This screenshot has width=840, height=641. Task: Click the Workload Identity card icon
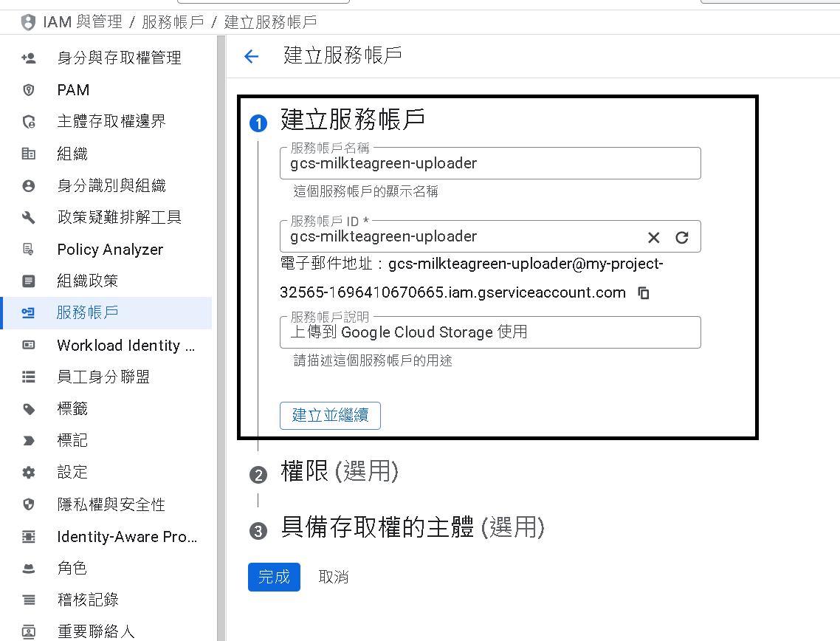(28, 345)
